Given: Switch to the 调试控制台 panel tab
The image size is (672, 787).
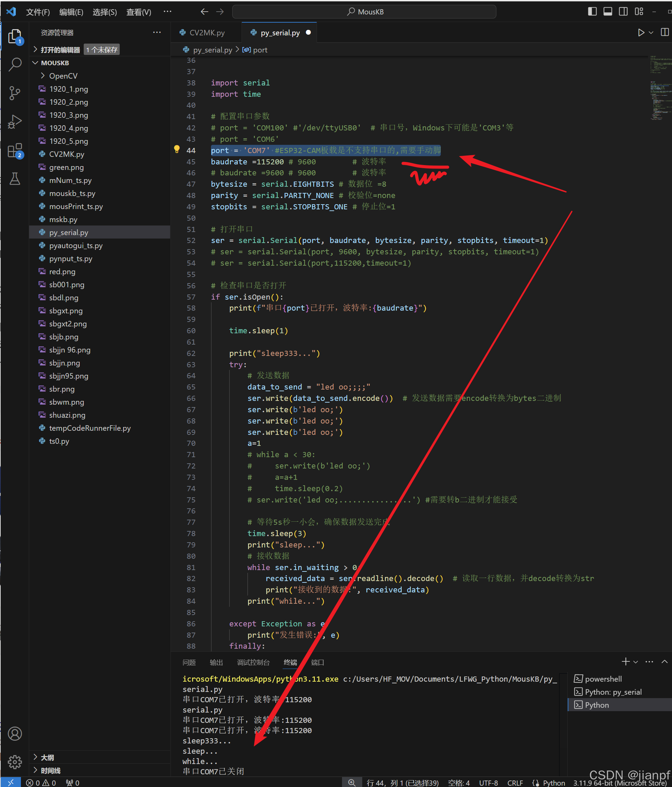Looking at the screenshot, I should coord(253,662).
